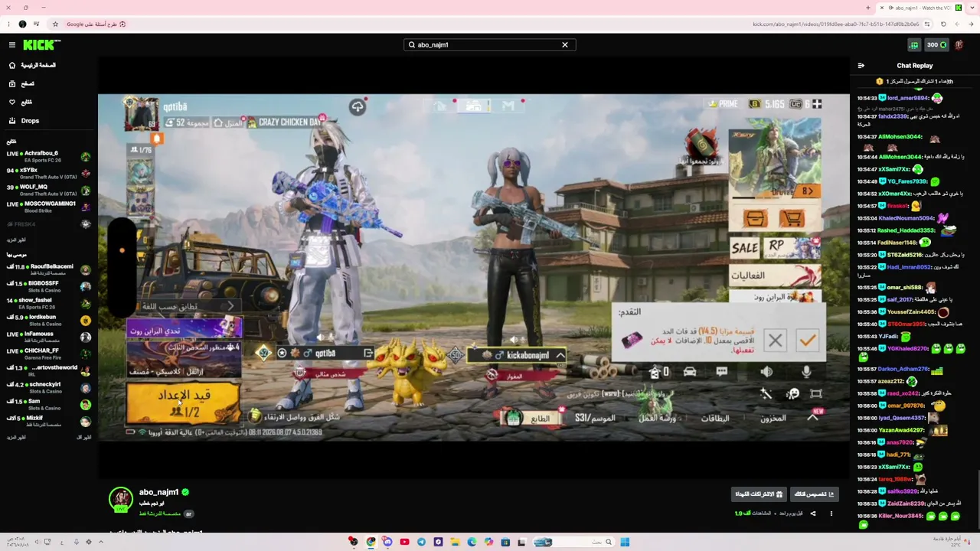This screenshot has width=980, height=551.
Task: Open BIGBOSSFF Slots & Casino channel
Action: [x=47, y=286]
